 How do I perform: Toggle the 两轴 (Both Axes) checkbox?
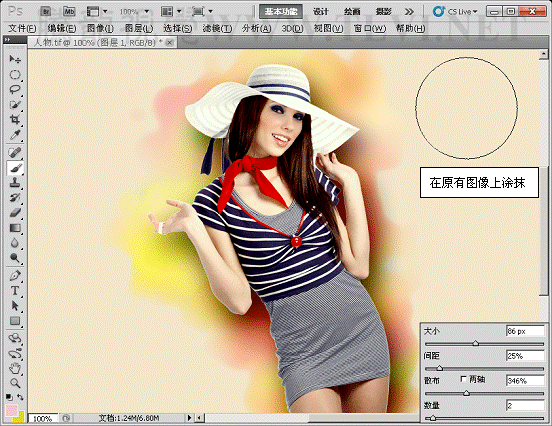coord(463,379)
